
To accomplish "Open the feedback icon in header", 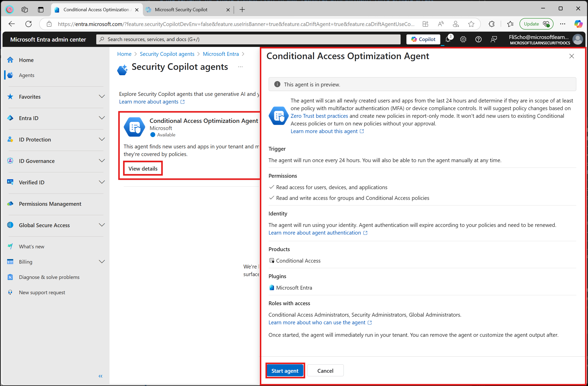I will coord(494,39).
